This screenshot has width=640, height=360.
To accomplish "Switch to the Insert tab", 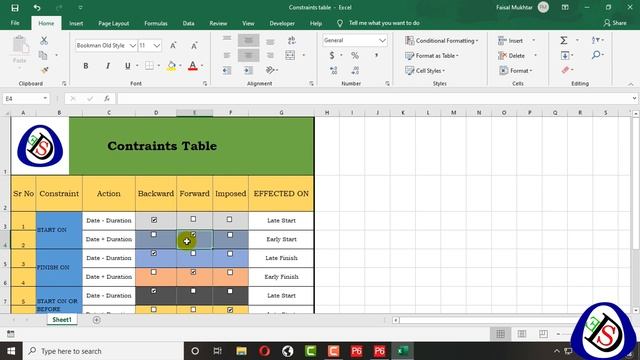I will tap(76, 23).
